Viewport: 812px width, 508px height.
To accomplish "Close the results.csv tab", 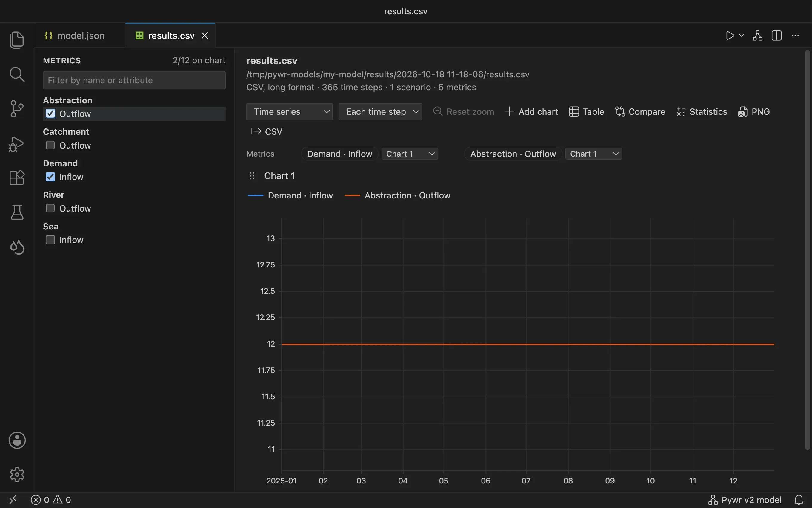I will tap(205, 36).
